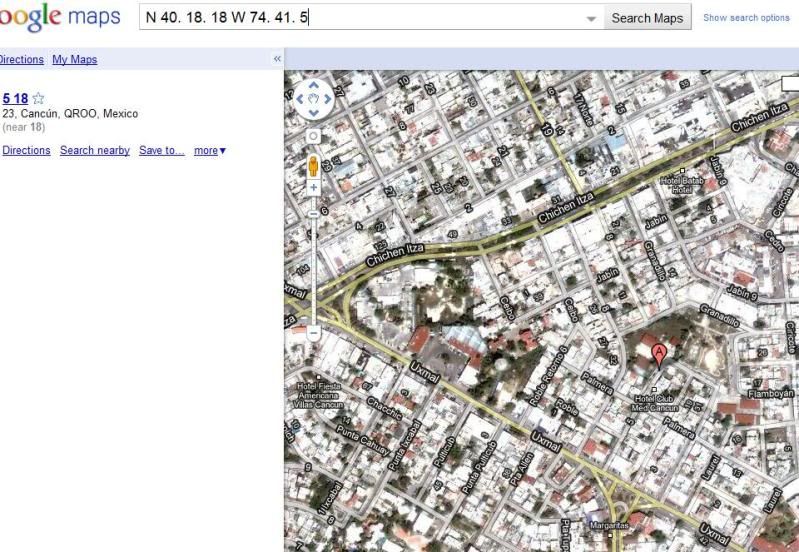Click the Margaritas place label

[609, 525]
